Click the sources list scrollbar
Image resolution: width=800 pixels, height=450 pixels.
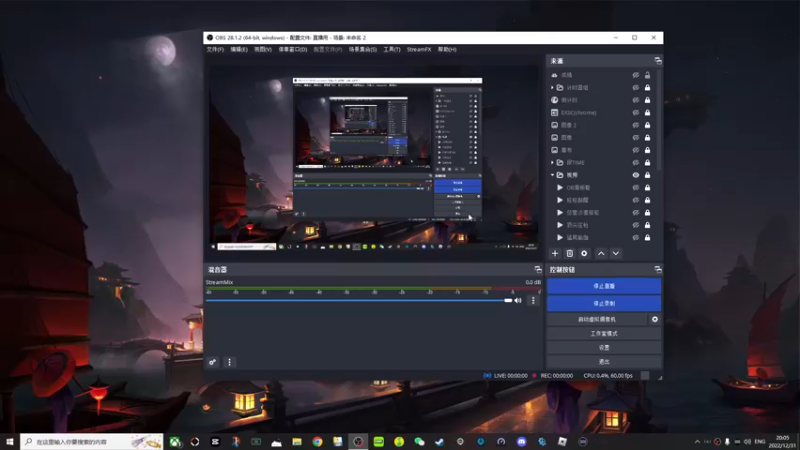tap(660, 120)
